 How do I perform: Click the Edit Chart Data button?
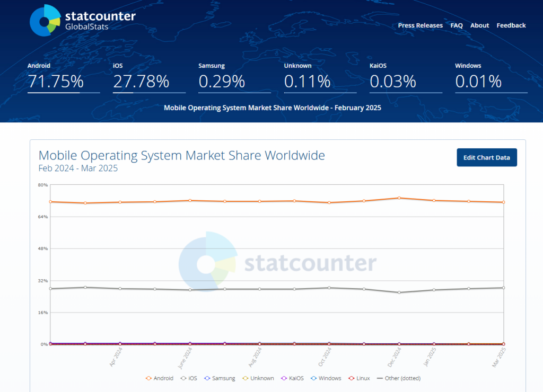tap(487, 157)
